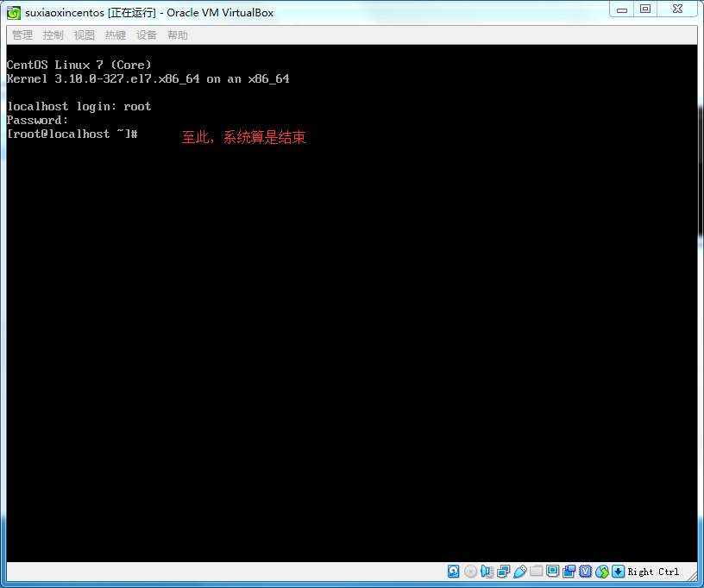The height and width of the screenshot is (588, 704).
Task: Click the display settings status icon
Action: tap(552, 571)
